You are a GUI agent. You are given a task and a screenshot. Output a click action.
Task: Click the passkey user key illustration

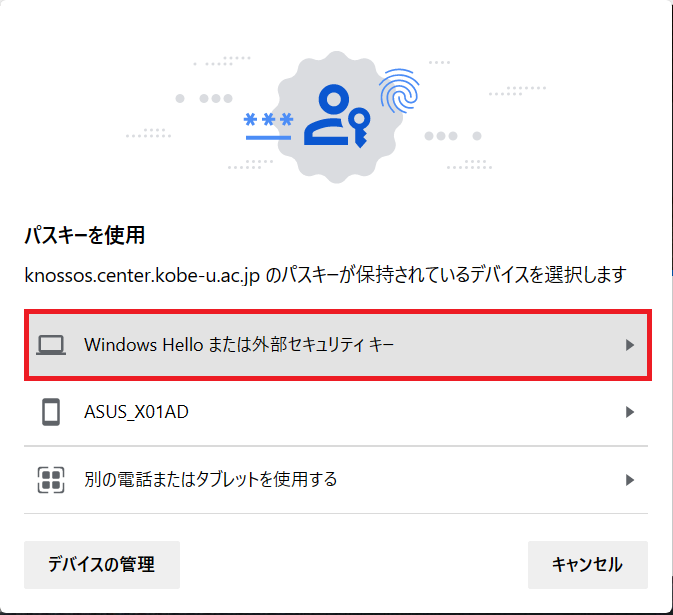coord(337,116)
